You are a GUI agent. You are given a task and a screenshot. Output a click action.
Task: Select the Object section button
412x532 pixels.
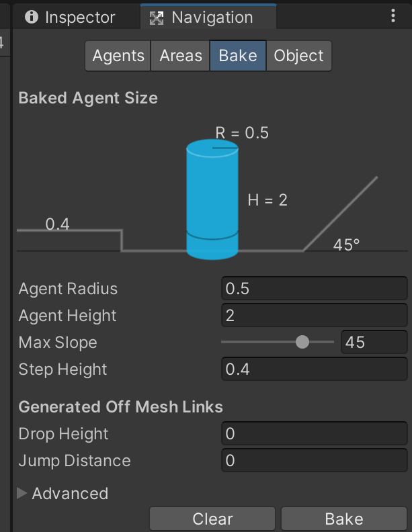(298, 56)
